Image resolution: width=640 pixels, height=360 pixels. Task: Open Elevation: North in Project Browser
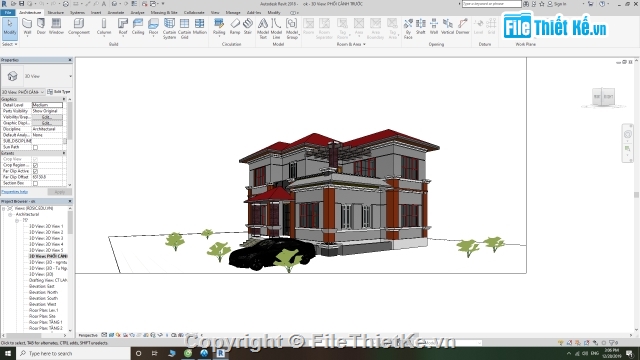pyautogui.click(x=43, y=292)
